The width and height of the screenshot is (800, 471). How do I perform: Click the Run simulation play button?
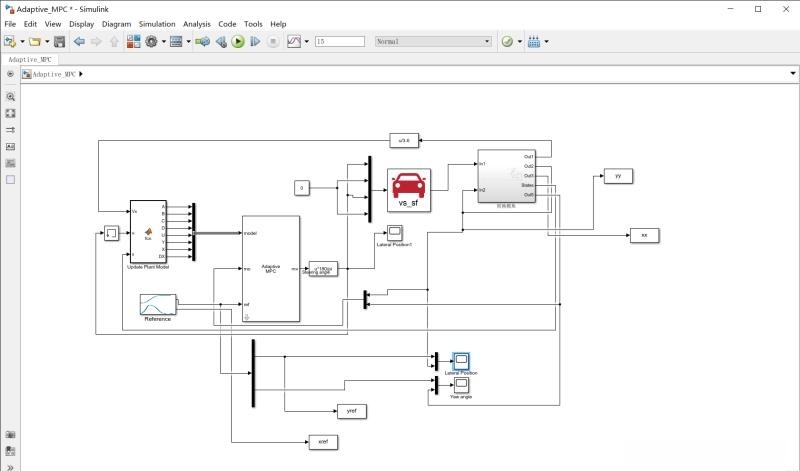click(x=238, y=42)
